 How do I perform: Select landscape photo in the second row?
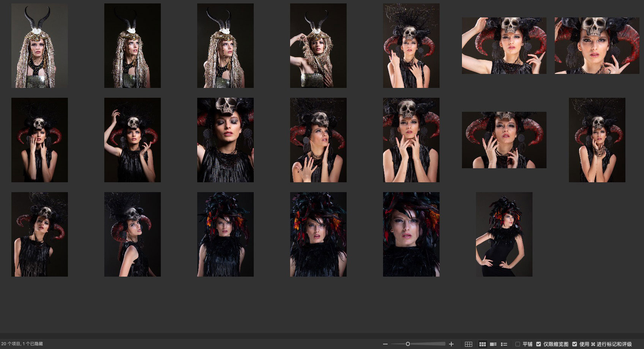(504, 140)
